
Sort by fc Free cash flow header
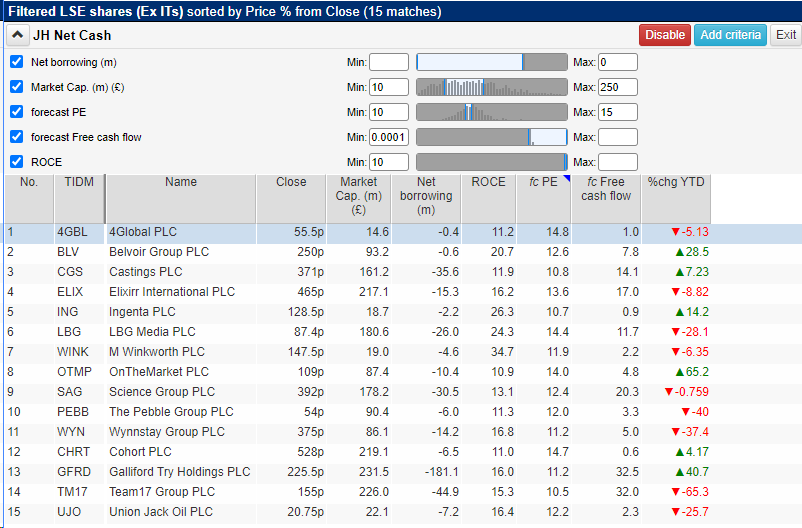(606, 199)
